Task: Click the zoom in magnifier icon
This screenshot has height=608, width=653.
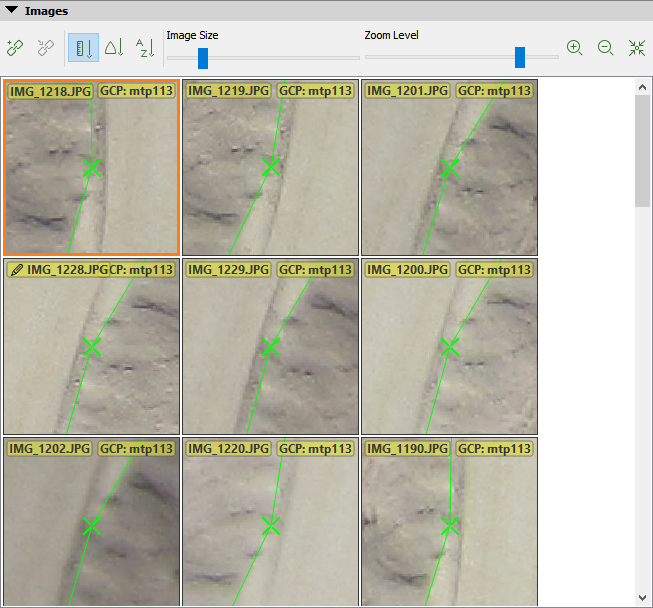Action: tap(574, 47)
